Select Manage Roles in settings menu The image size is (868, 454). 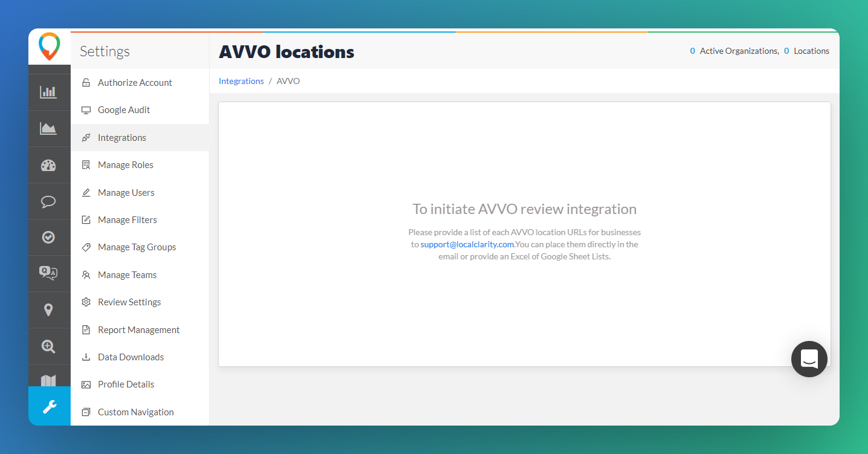coord(126,165)
